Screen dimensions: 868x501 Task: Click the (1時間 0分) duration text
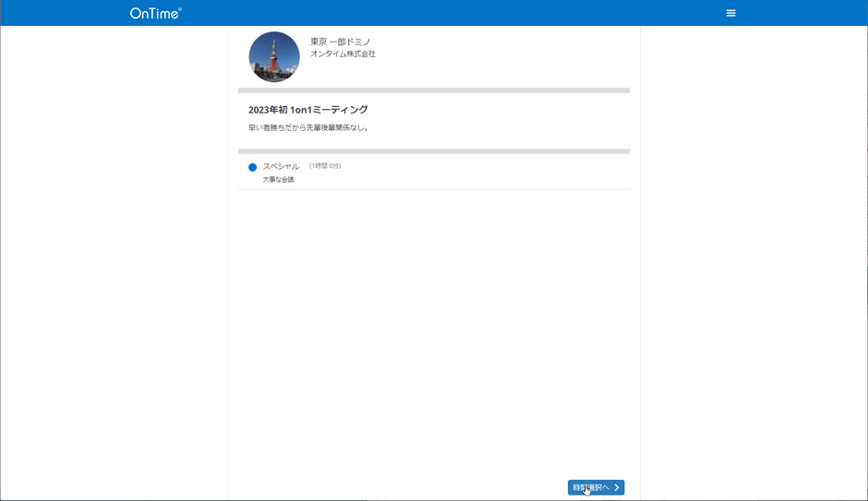[x=325, y=166]
